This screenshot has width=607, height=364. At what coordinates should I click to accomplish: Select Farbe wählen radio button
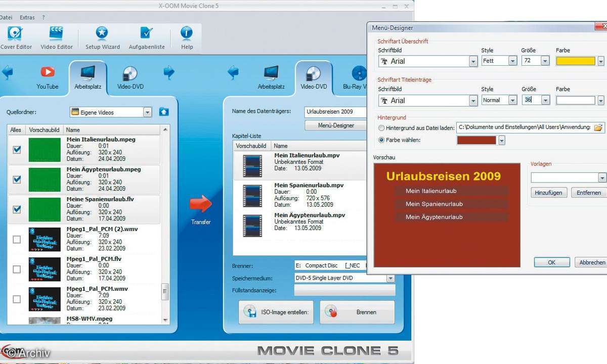click(x=381, y=140)
